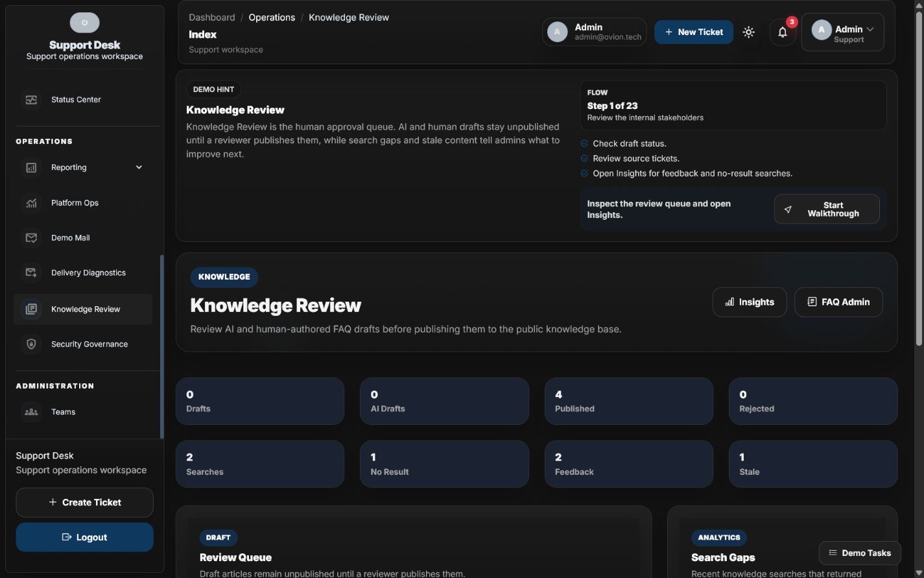Navigate to Teams under Administration

point(83,412)
